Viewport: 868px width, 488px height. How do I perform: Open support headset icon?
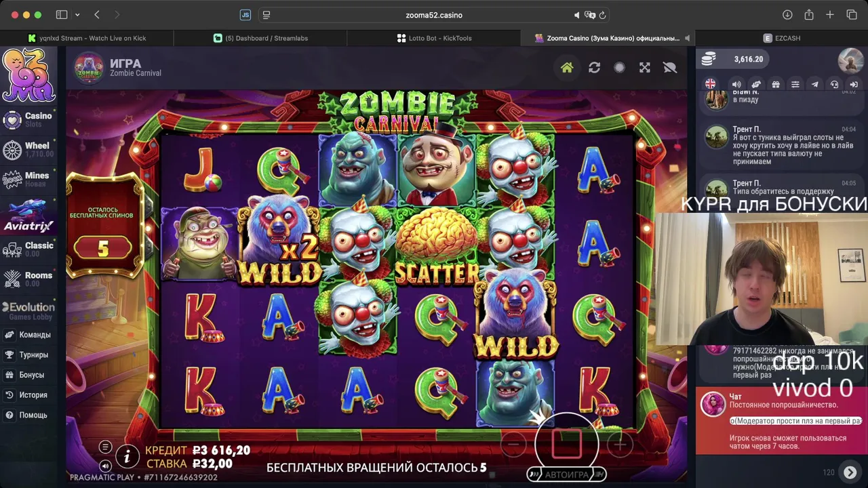835,84
